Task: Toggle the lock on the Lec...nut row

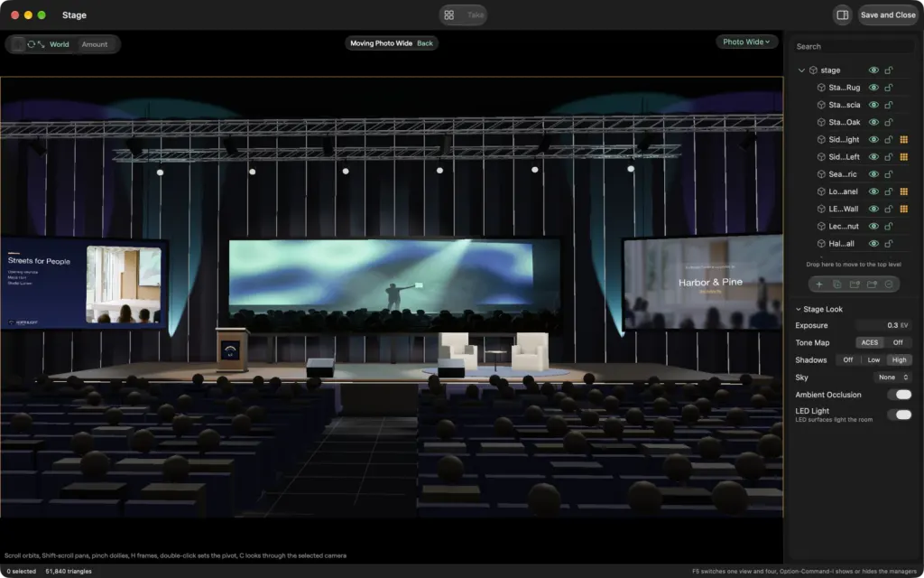Action: (889, 227)
